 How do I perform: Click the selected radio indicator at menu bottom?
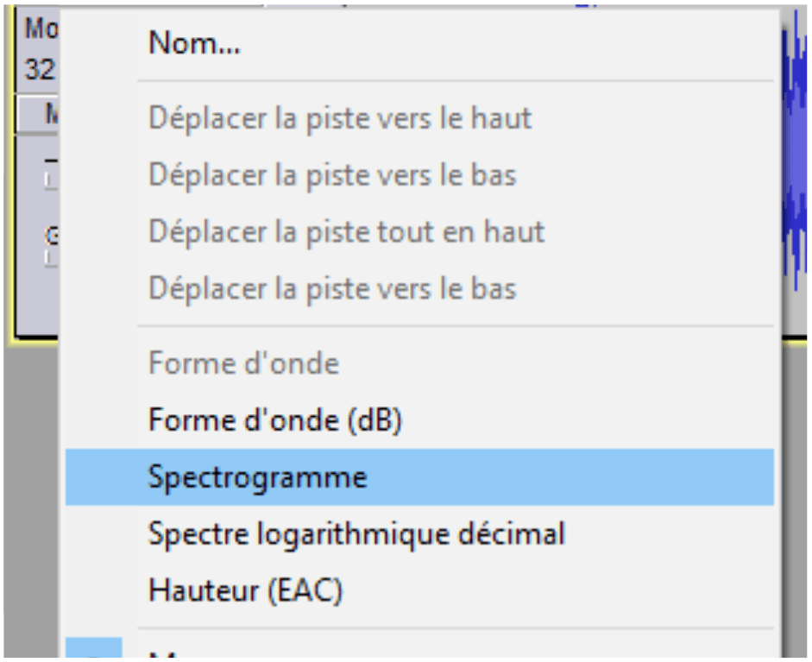[x=93, y=652]
